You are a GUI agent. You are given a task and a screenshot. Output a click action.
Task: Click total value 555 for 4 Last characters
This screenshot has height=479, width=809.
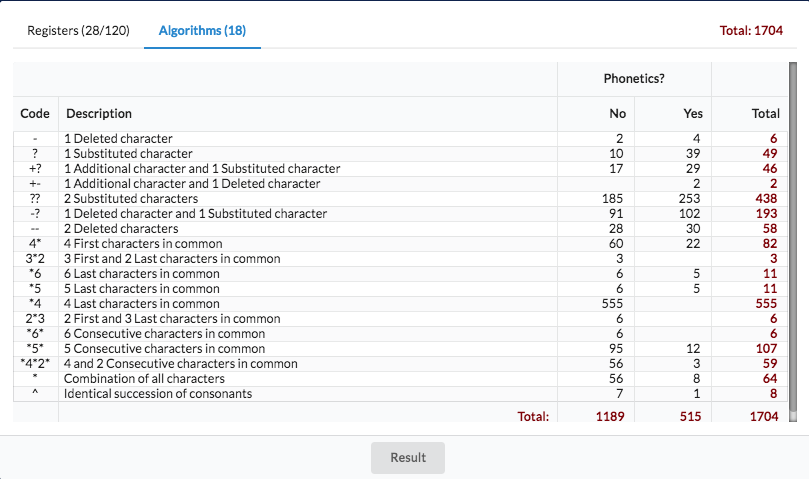click(766, 304)
